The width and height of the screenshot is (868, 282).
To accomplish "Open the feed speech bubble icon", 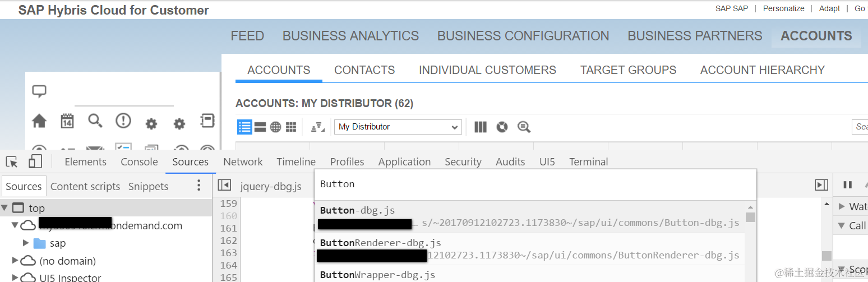I will 39,91.
